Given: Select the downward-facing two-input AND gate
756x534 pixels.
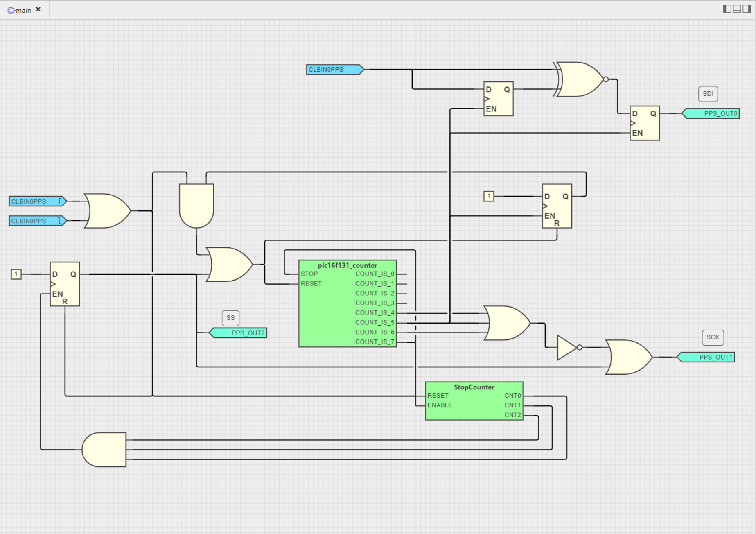Looking at the screenshot, I should click(x=196, y=206).
